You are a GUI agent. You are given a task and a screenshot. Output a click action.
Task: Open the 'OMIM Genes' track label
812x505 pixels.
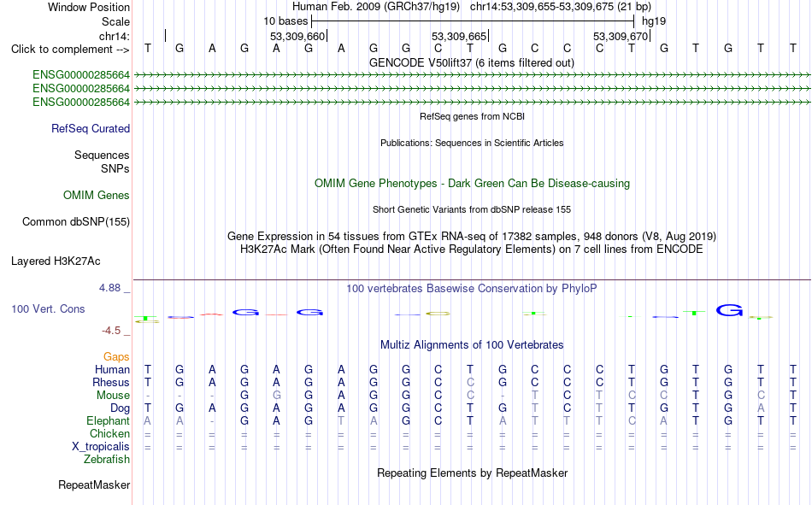pyautogui.click(x=97, y=196)
